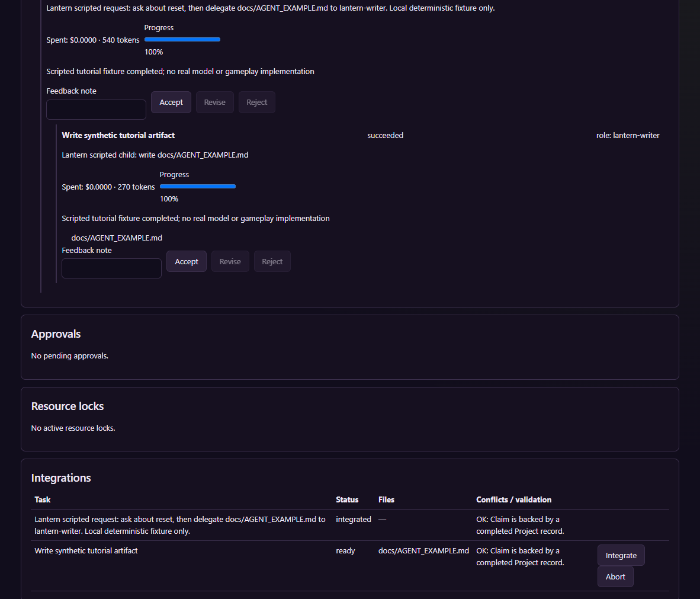Click the 'ready' status cell

[345, 551]
